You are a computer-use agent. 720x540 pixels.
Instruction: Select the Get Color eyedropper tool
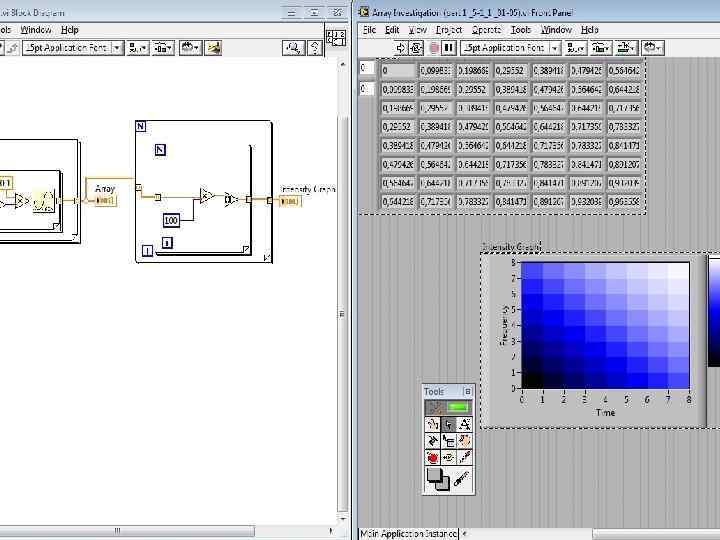pyautogui.click(x=464, y=457)
